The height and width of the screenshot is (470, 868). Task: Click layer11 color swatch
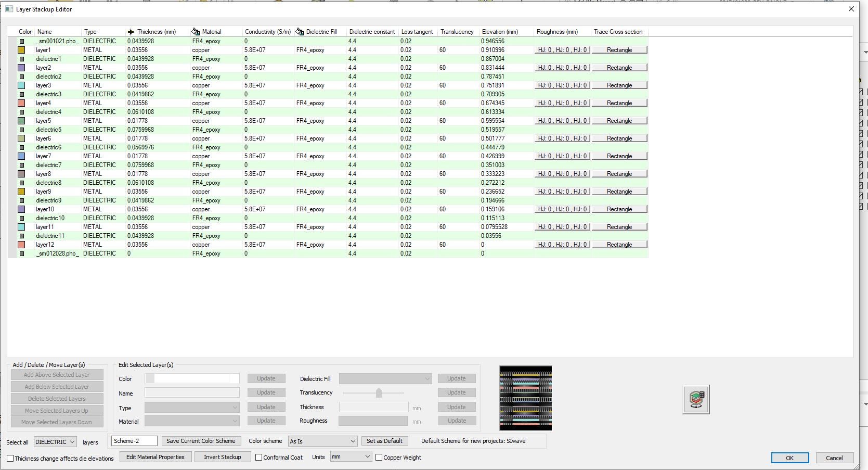pos(21,227)
